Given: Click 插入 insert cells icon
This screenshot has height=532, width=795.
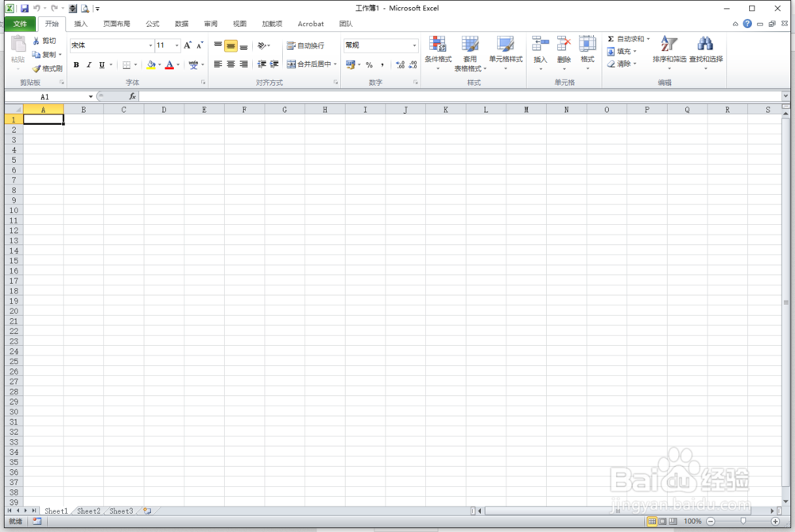Looking at the screenshot, I should pos(541,52).
